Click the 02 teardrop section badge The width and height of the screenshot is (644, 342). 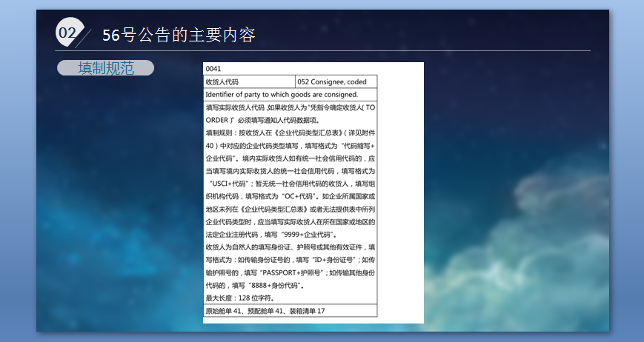coord(67,33)
